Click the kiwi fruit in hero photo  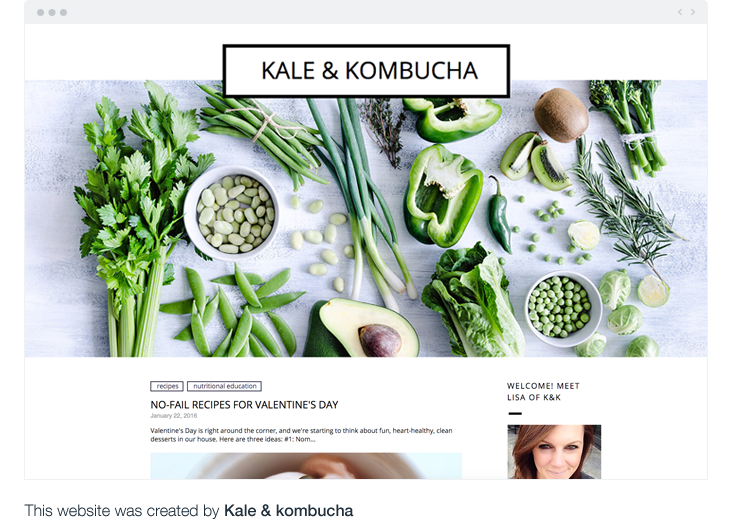pos(561,115)
